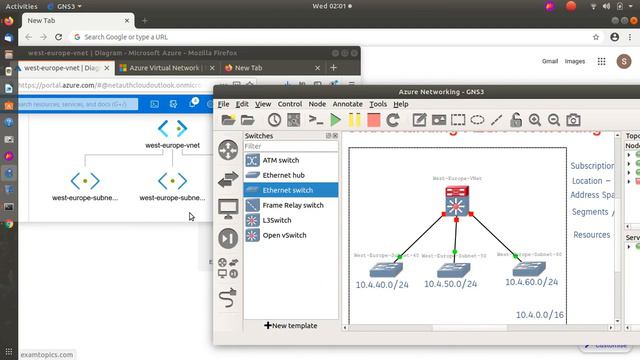Open Azure notifications bell icon

(192, 103)
